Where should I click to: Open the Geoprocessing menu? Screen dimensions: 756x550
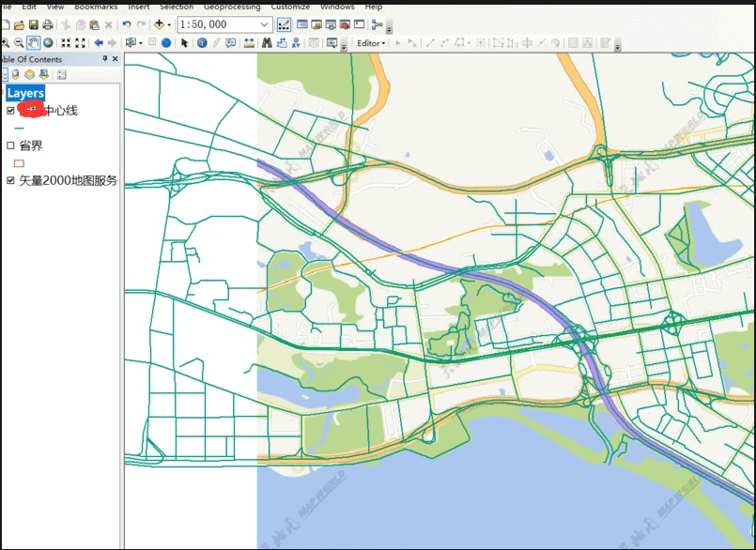click(x=232, y=7)
